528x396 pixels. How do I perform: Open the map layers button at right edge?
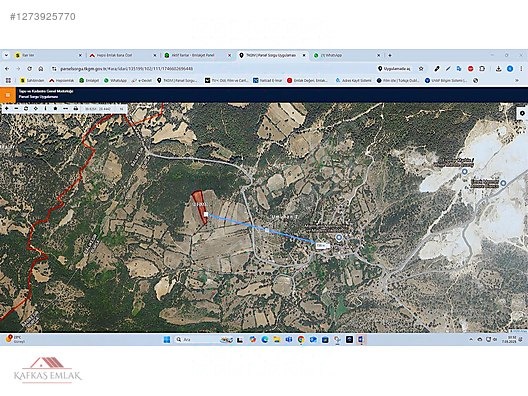coord(522,113)
